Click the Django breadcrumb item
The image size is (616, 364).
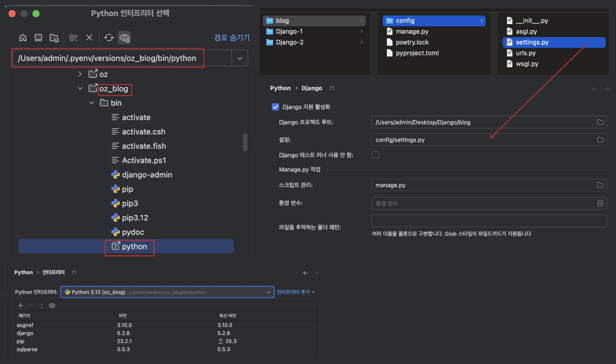click(x=312, y=88)
